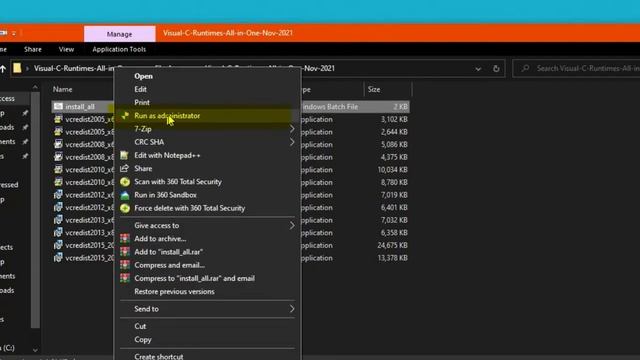Screen dimensions: 640x360
Task: Choose Open from the context menu
Action: tap(143, 76)
